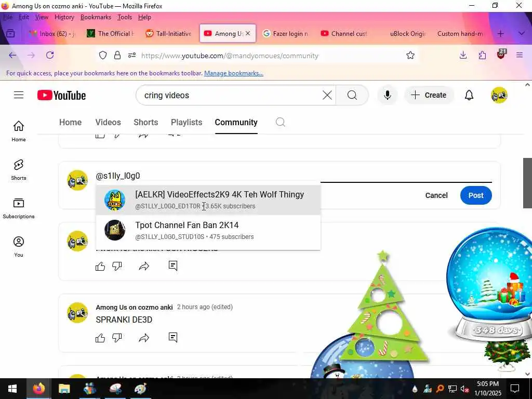Viewport: 532px width, 399px height.
Task: Click the page vertical scrollbar thumb
Action: click(x=527, y=183)
